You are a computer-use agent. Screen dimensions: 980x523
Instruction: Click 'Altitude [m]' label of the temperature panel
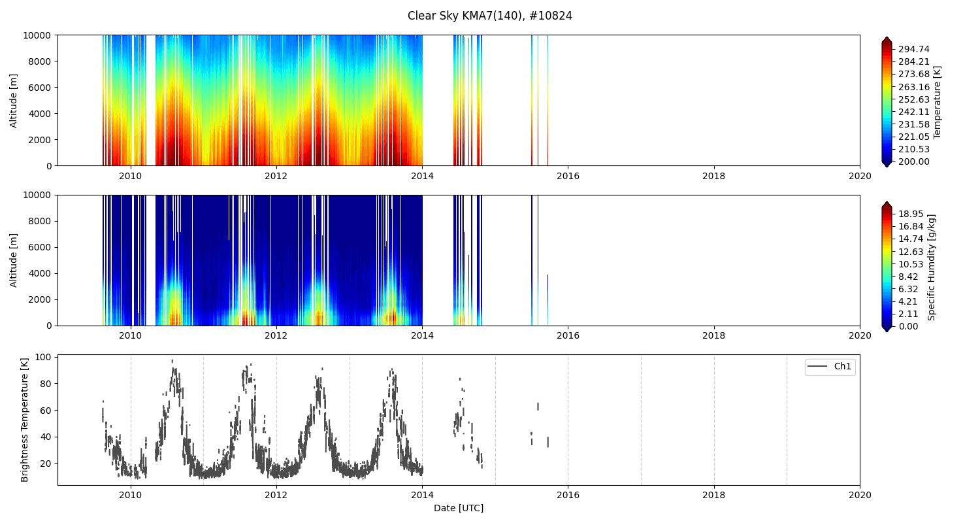(14, 100)
